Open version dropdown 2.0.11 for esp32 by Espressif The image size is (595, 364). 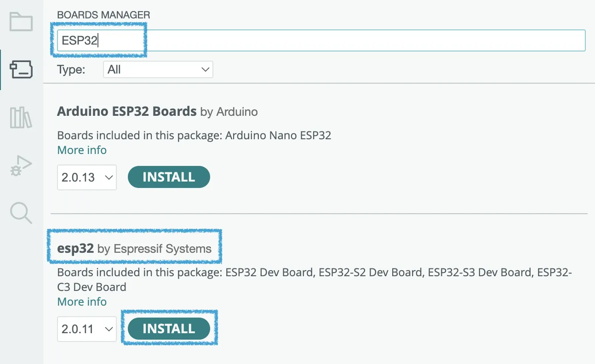point(87,329)
